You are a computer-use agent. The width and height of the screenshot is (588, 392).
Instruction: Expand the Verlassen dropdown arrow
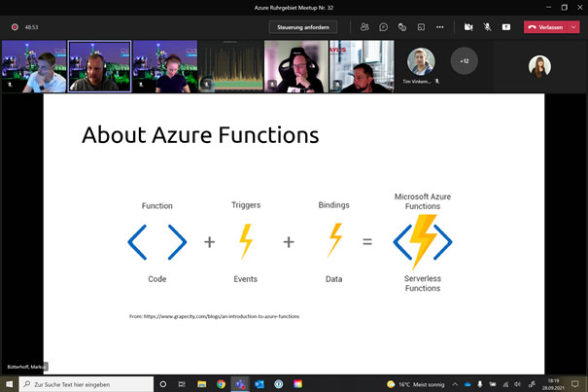573,27
